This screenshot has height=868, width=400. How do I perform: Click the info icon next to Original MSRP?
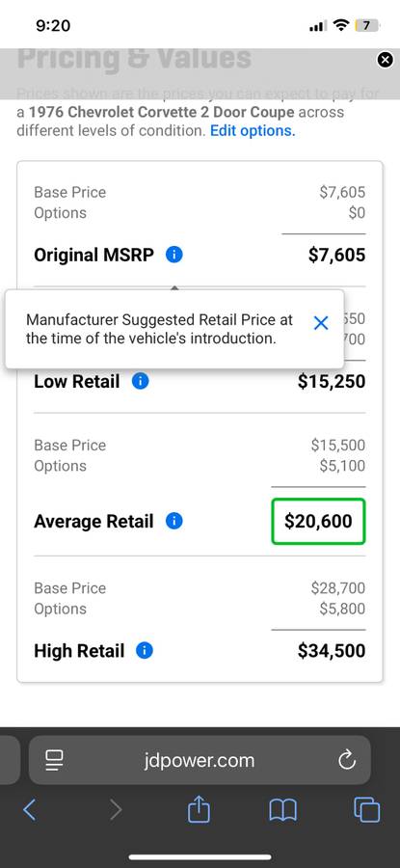[174, 255]
